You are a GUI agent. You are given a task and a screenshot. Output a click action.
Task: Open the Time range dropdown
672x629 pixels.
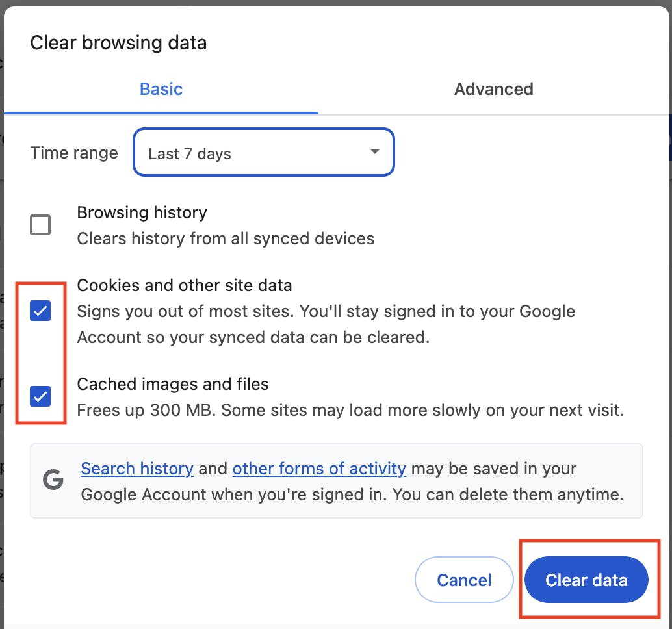pos(264,152)
